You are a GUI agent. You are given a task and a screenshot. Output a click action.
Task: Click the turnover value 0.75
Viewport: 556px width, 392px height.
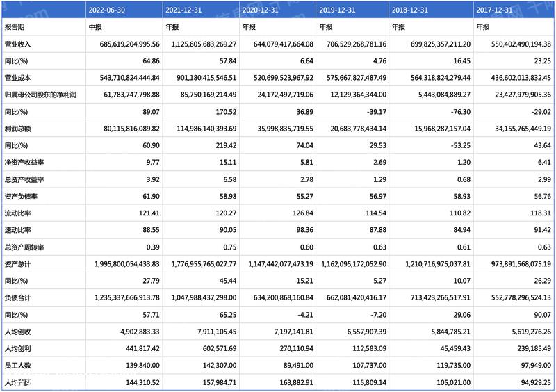point(230,247)
